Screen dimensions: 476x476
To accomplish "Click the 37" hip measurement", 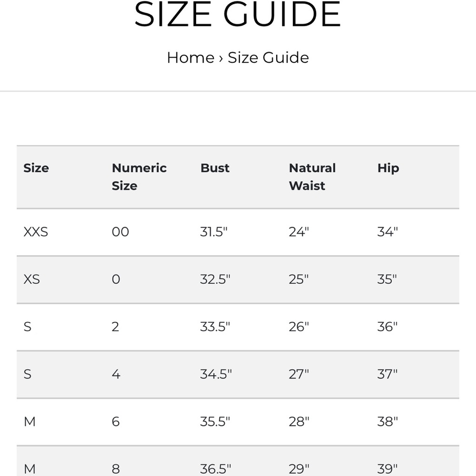I will (x=387, y=374).
